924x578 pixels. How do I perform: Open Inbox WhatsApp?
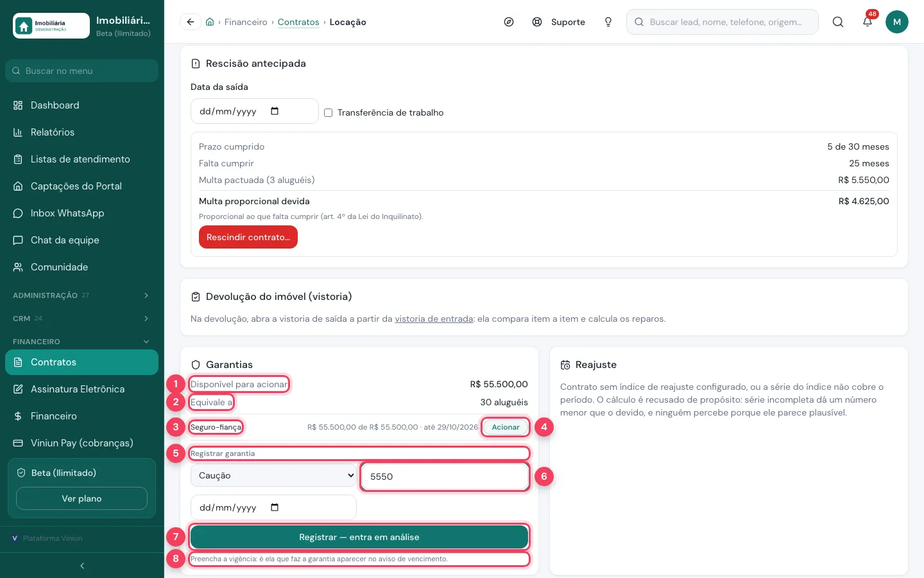tap(82, 213)
